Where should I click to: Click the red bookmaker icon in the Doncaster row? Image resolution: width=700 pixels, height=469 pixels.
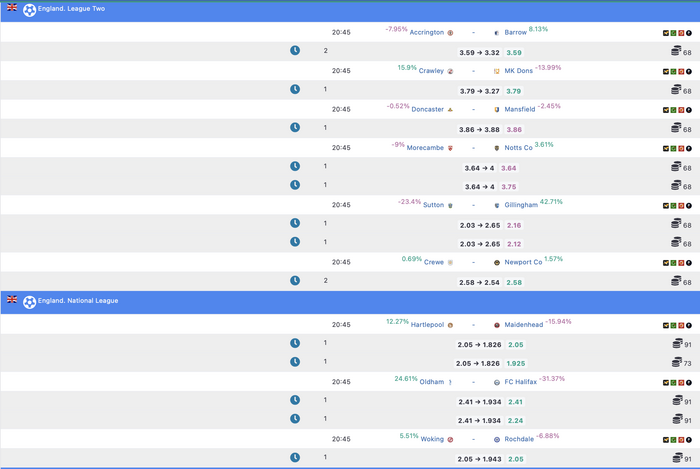tap(681, 110)
